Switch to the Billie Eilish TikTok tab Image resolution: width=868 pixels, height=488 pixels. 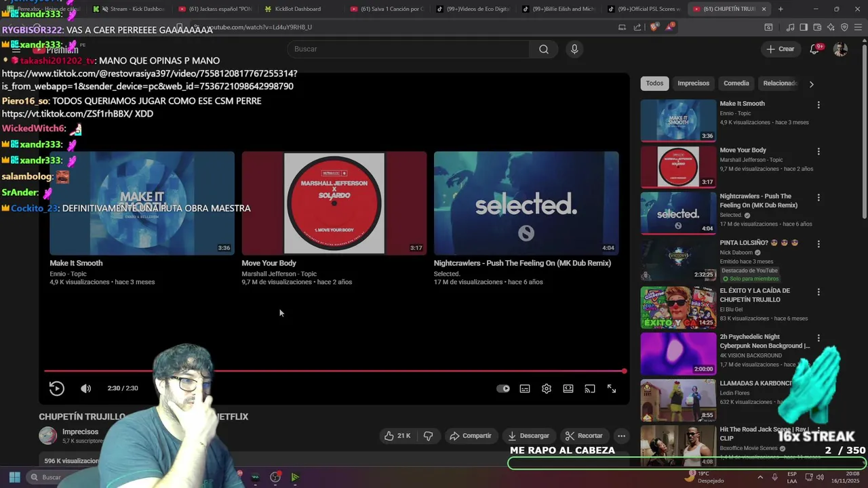coord(559,9)
